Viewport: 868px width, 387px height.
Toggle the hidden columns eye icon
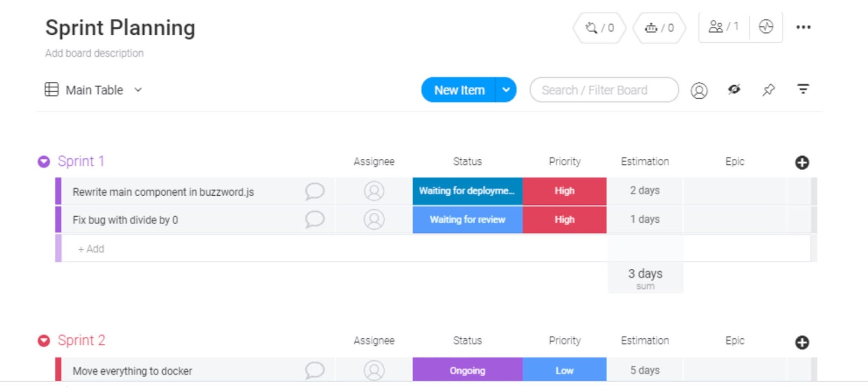coord(734,89)
